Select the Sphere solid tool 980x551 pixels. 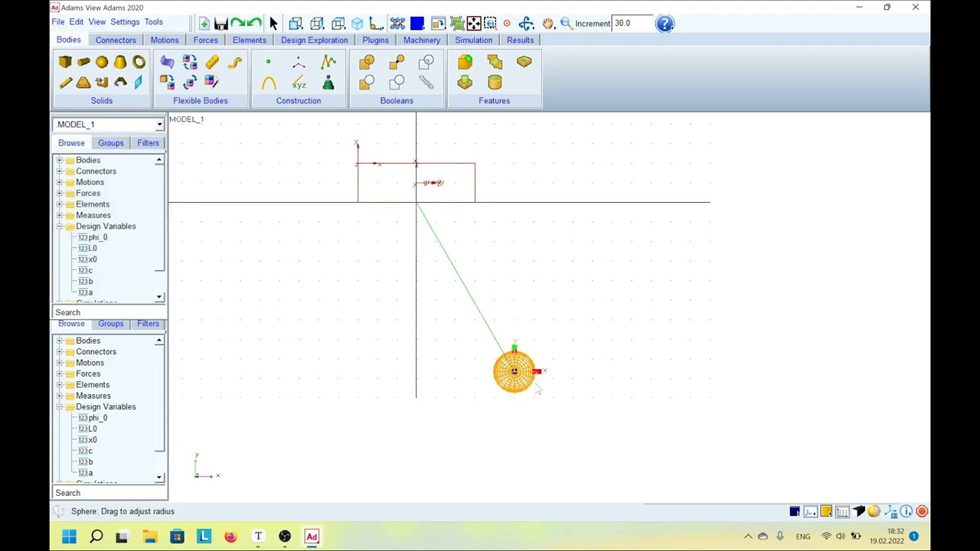point(102,62)
